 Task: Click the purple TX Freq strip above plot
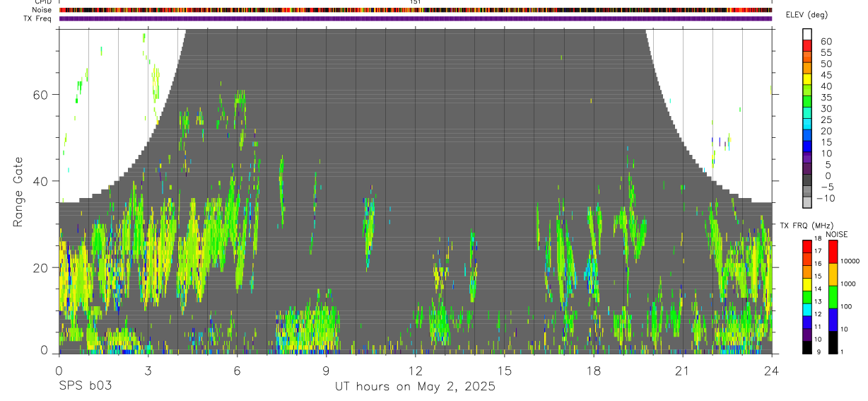(x=416, y=18)
